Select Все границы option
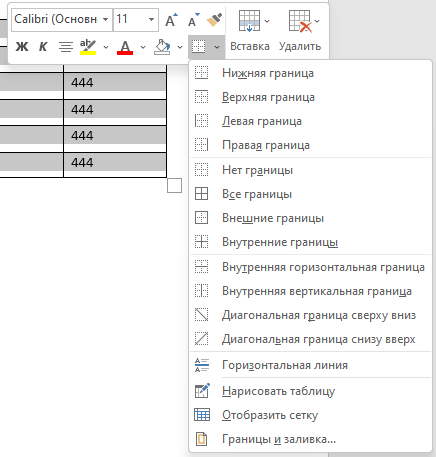Image resolution: width=436 pixels, height=457 pixels. [x=310, y=194]
